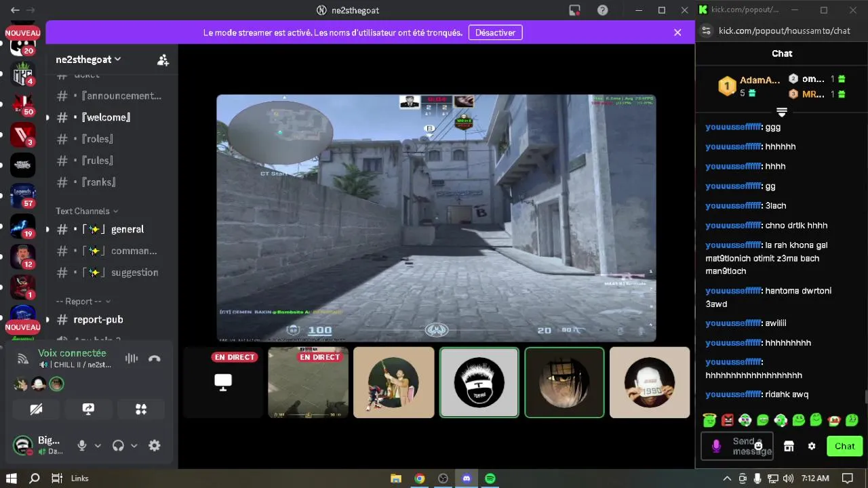This screenshot has height=488, width=868.
Task: Select the red server with 3 notifications
Action: tap(22, 134)
